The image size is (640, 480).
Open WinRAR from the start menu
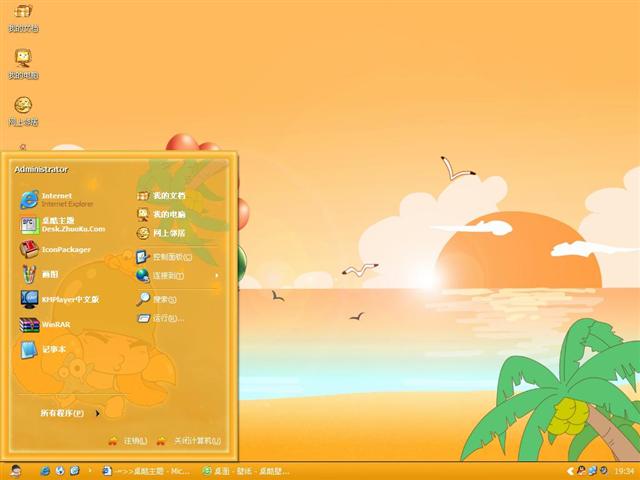45,324
